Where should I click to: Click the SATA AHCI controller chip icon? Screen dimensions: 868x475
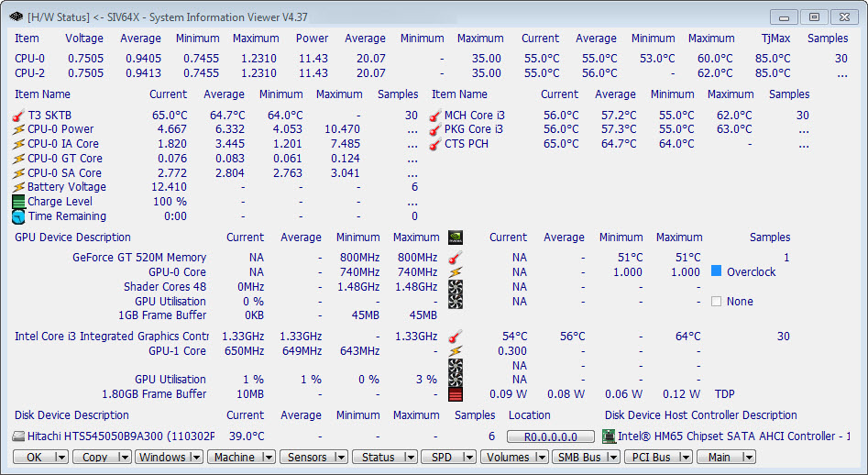[x=609, y=436]
